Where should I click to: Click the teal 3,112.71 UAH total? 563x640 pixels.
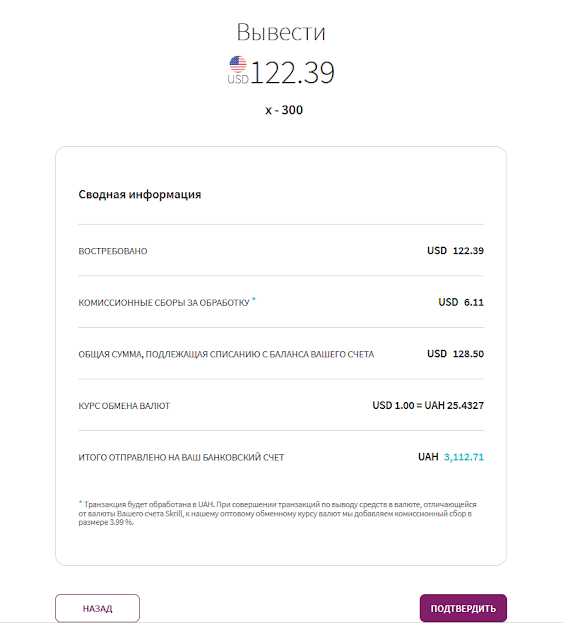tap(464, 457)
